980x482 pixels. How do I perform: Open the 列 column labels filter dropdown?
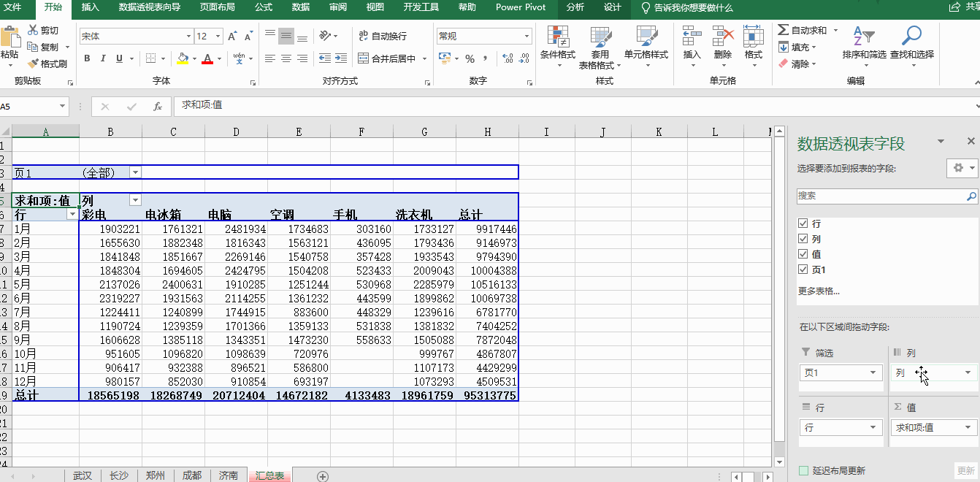(135, 200)
